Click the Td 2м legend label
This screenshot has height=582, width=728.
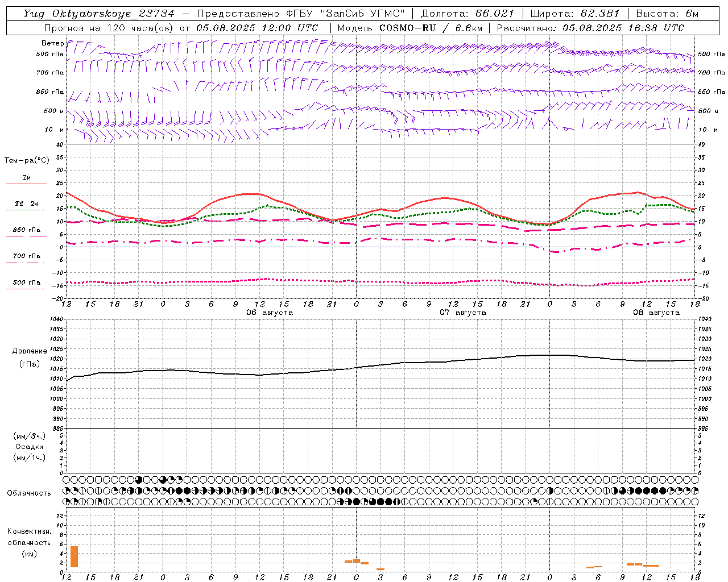coord(26,203)
